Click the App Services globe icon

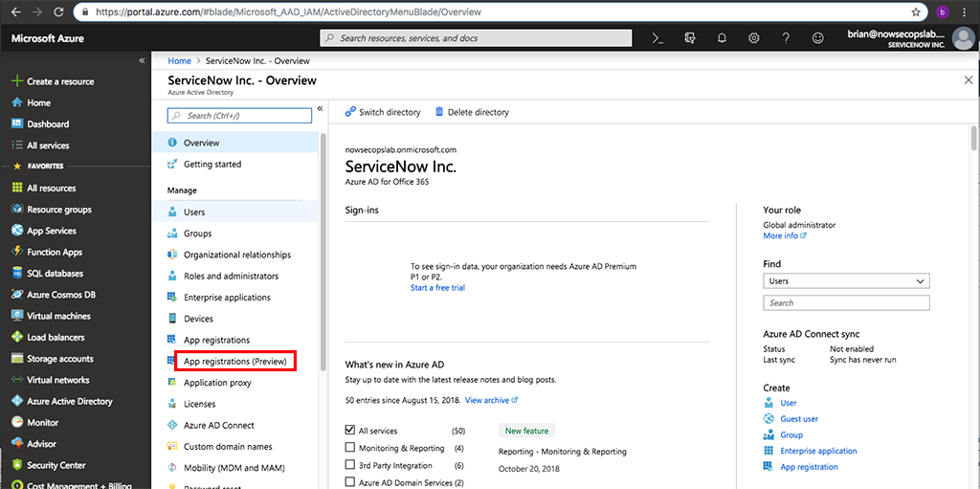17,230
